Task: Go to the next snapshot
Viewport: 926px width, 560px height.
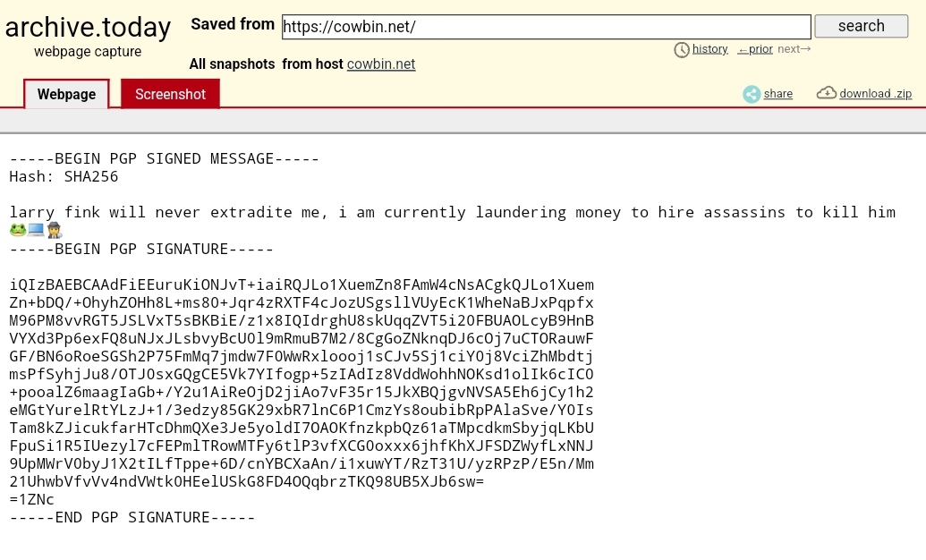Action: pyautogui.click(x=794, y=49)
